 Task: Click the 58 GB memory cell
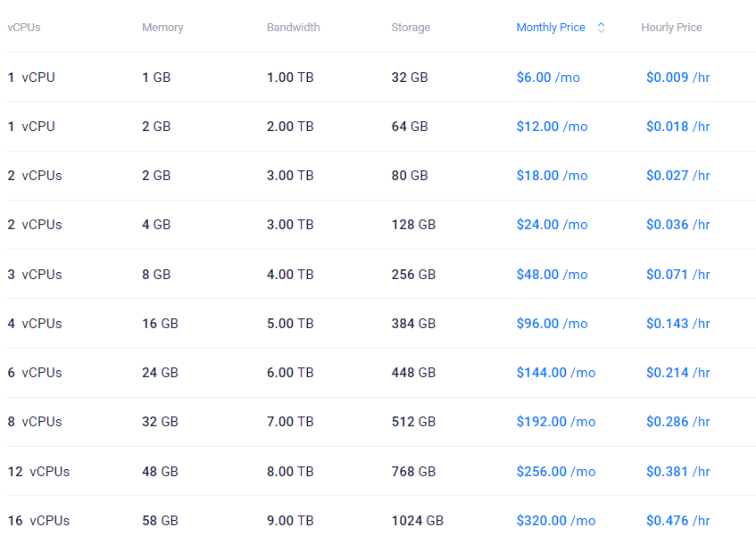[x=160, y=521]
